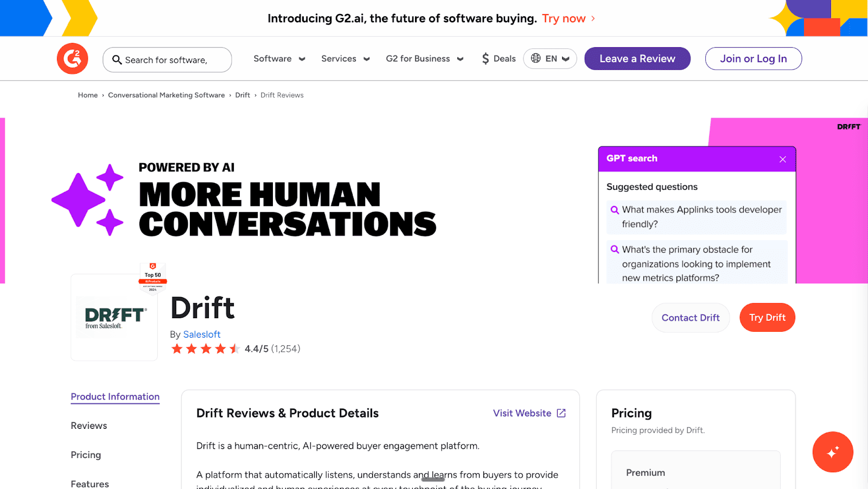Click the magnifying glass in the search bar
This screenshot has width=868, height=489.
coord(117,60)
